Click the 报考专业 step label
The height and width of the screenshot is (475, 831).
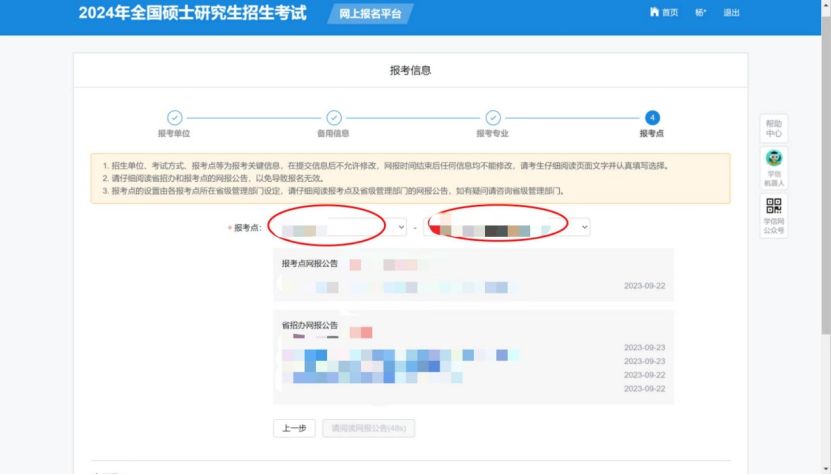pyautogui.click(x=492, y=134)
